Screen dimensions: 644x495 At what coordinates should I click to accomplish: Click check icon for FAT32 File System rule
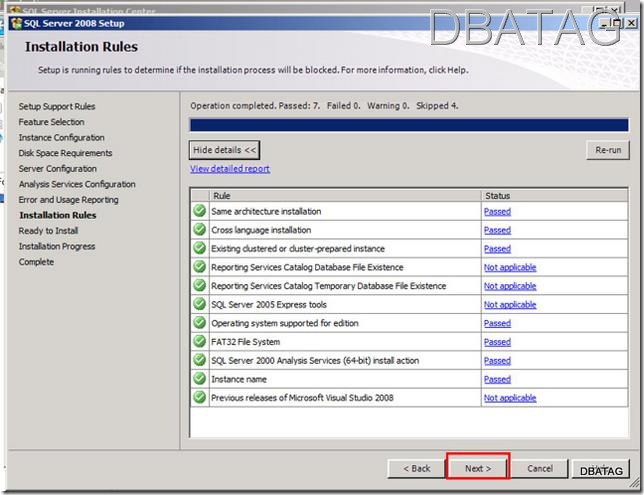click(x=199, y=342)
